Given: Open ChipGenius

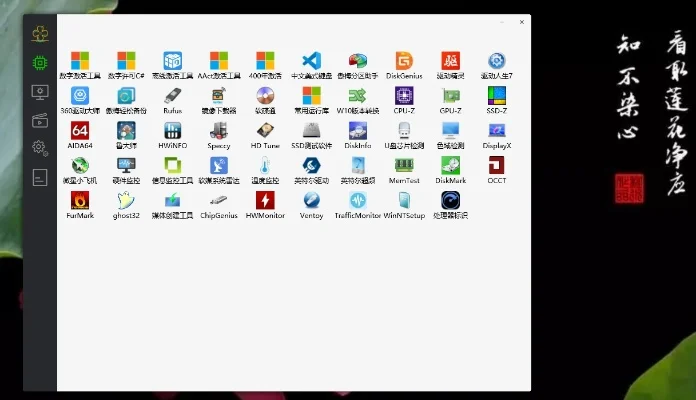Looking at the screenshot, I should [219, 205].
